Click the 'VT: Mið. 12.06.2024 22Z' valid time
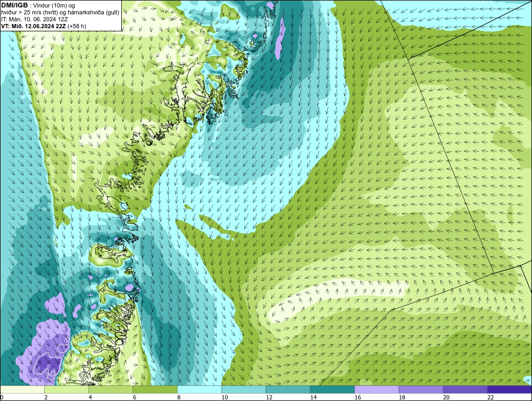Image resolution: width=532 pixels, height=401 pixels. (x=34, y=26)
